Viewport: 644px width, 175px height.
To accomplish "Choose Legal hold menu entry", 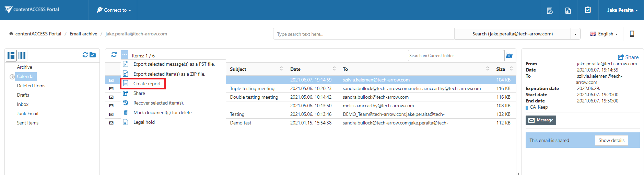I will (x=144, y=122).
